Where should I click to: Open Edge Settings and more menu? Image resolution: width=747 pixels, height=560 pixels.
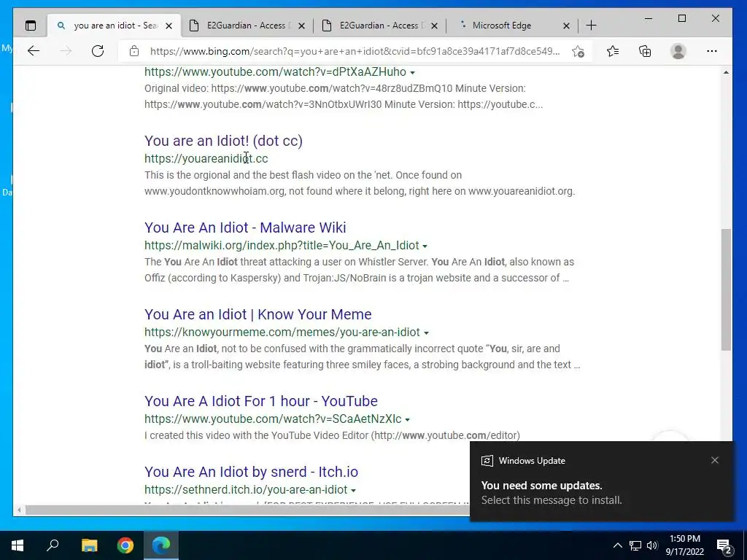(712, 51)
